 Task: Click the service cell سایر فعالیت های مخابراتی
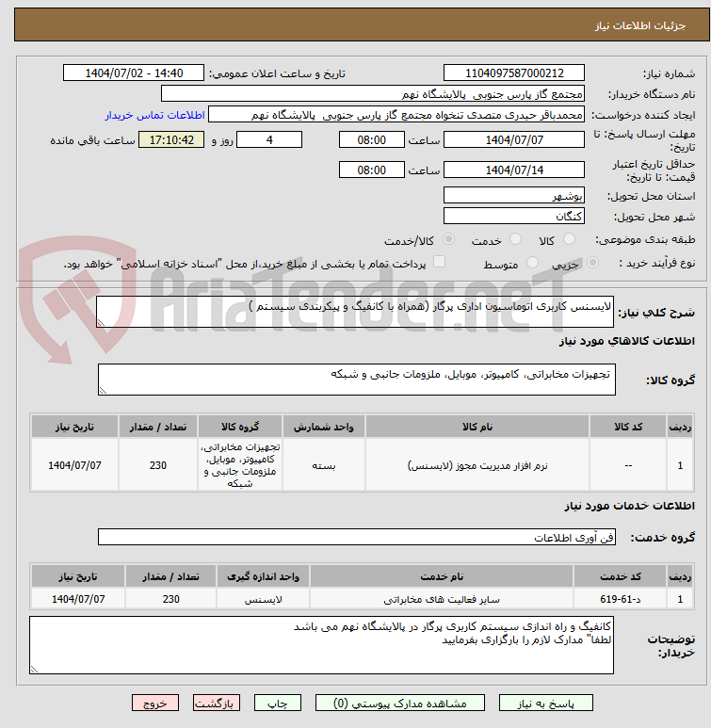[442, 599]
